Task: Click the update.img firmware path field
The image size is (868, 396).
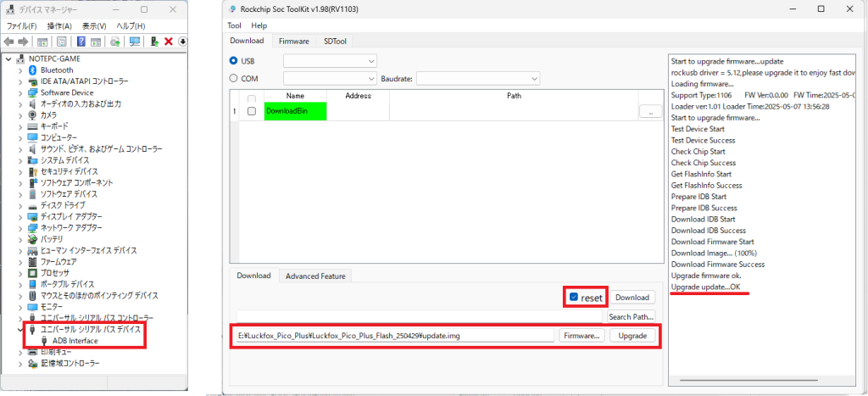Action: click(392, 336)
